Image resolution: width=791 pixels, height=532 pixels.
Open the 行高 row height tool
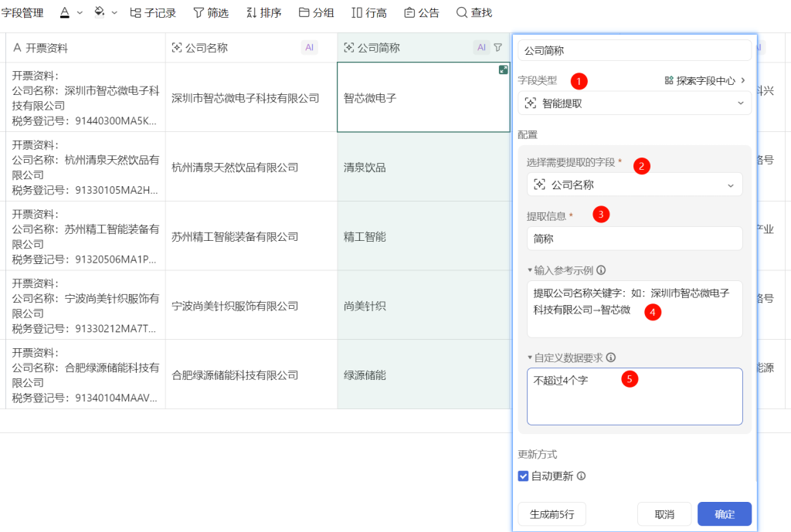[x=369, y=12]
